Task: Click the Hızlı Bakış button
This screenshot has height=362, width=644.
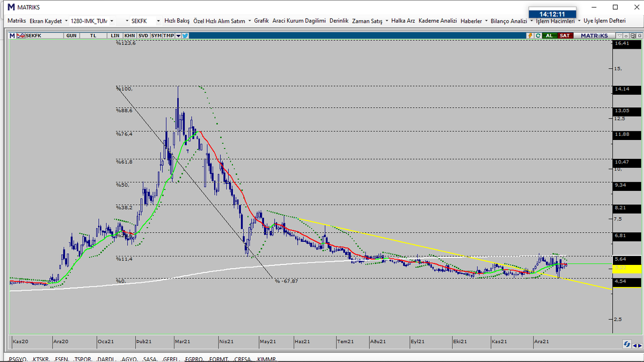Action: tap(177, 21)
